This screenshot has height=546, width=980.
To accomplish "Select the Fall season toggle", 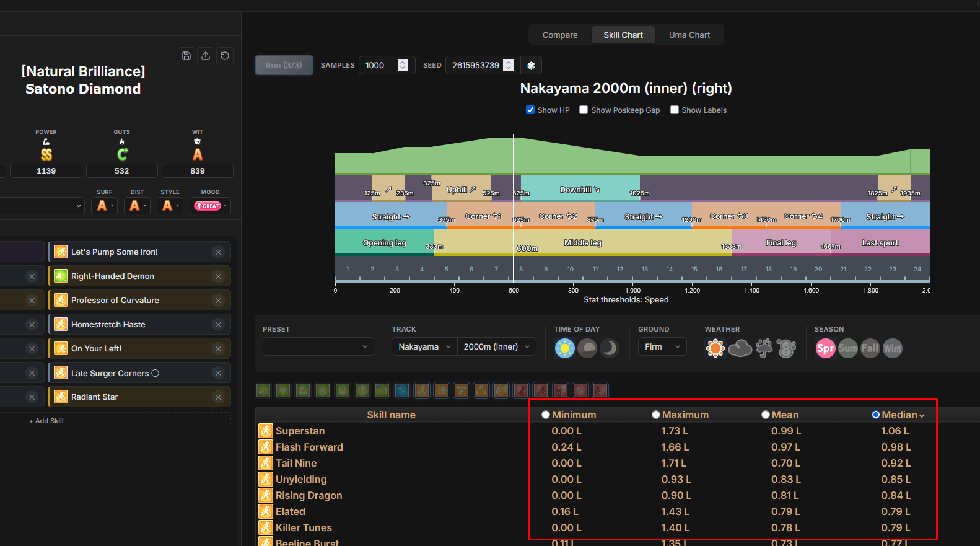I will coord(870,348).
